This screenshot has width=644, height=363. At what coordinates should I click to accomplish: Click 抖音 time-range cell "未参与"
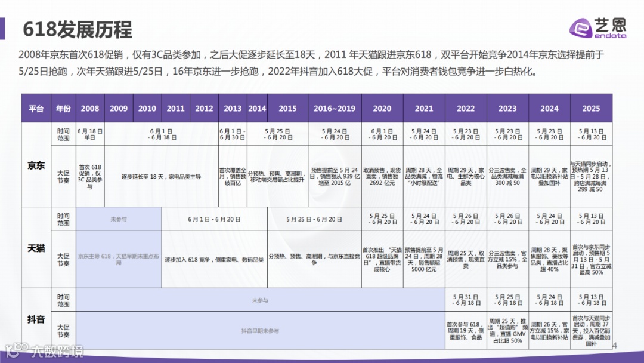click(261, 300)
